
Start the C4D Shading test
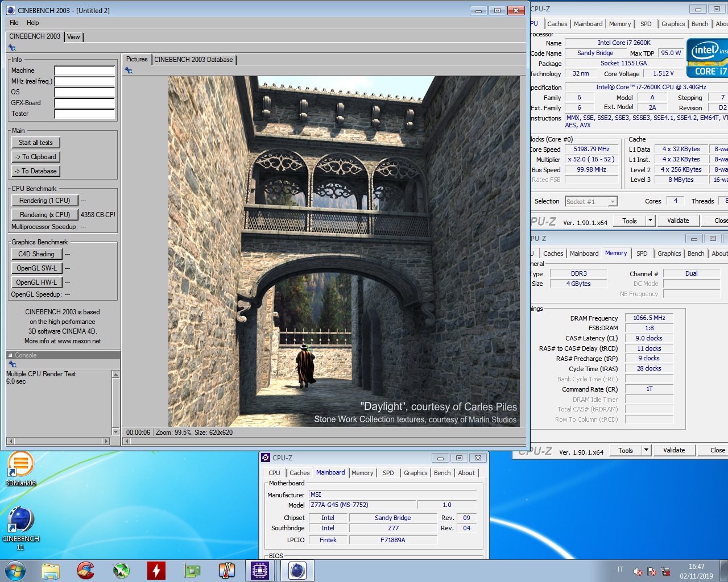(36, 254)
